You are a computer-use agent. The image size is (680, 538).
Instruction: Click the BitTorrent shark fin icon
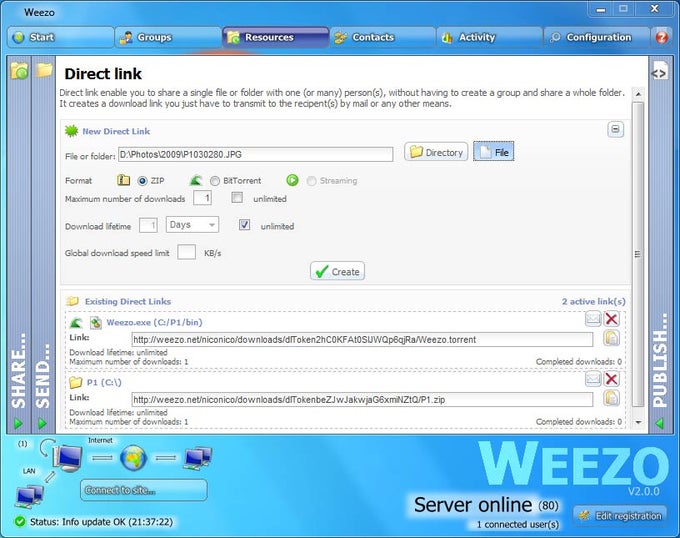click(x=196, y=180)
